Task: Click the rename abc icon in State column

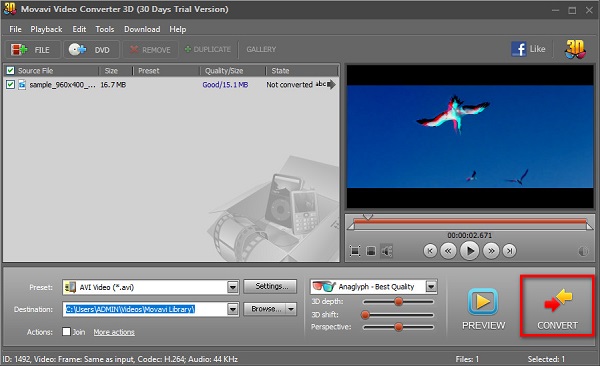Action: click(321, 84)
